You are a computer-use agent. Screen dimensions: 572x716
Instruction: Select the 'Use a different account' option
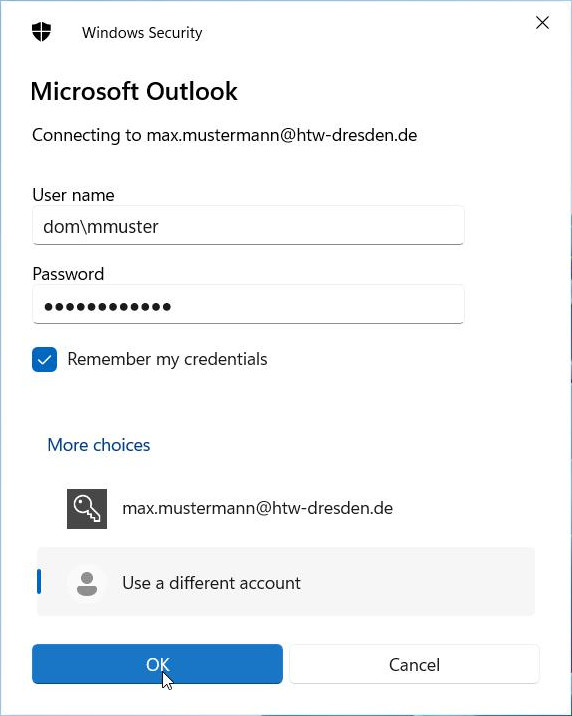(x=285, y=582)
